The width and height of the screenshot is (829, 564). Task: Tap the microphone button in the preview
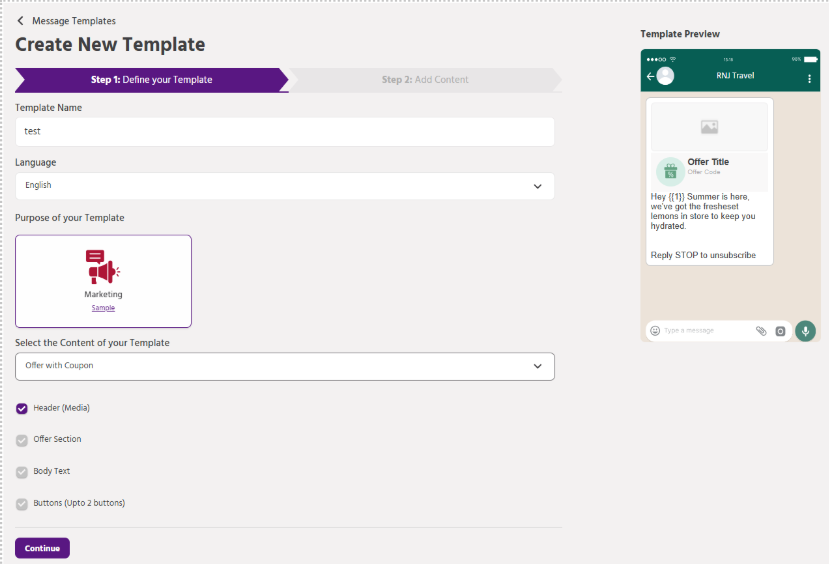(x=805, y=331)
